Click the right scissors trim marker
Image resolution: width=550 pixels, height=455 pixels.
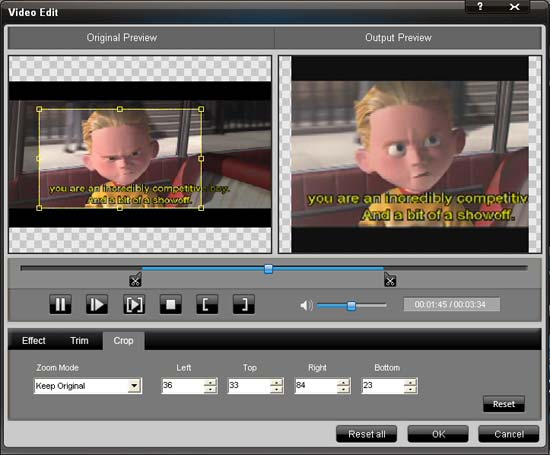(390, 280)
